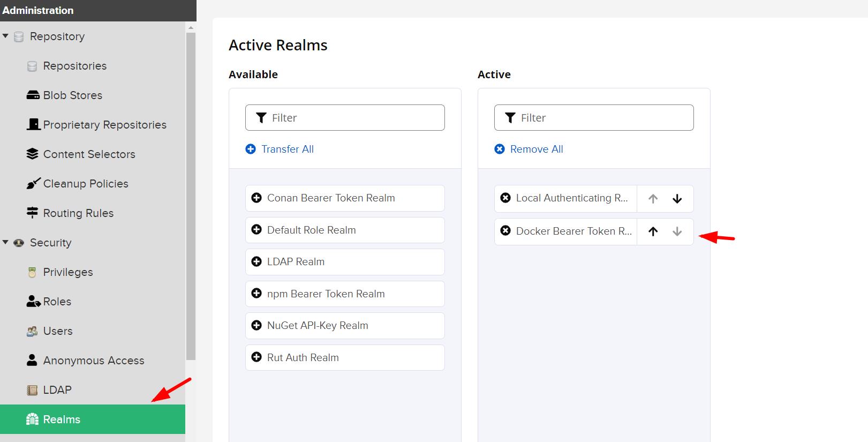Click the Security section icon
868x442 pixels.
click(x=19, y=243)
